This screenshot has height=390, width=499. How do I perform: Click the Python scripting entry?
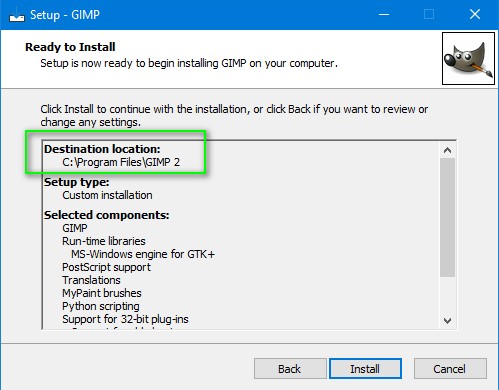[x=101, y=306]
